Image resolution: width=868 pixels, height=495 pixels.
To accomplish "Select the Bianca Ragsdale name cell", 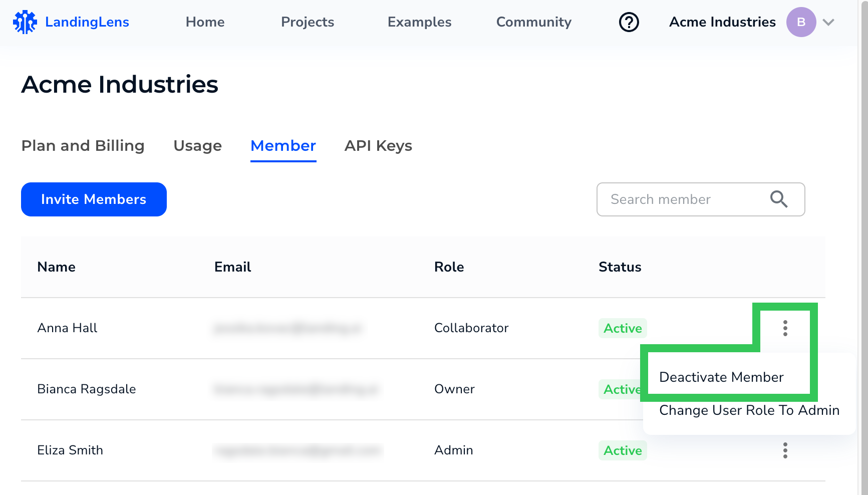I will click(87, 389).
